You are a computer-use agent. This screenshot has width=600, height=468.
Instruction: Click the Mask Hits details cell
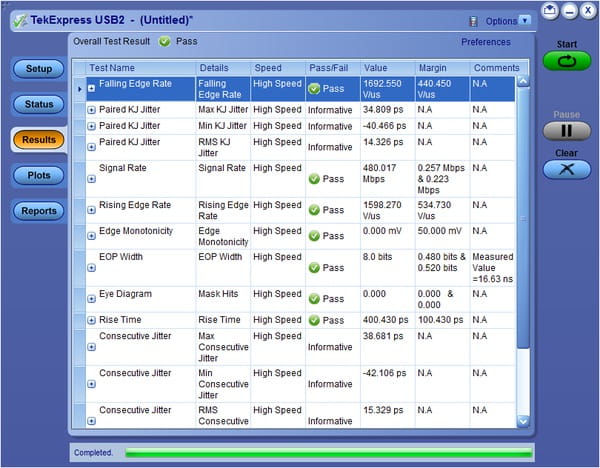tap(223, 299)
